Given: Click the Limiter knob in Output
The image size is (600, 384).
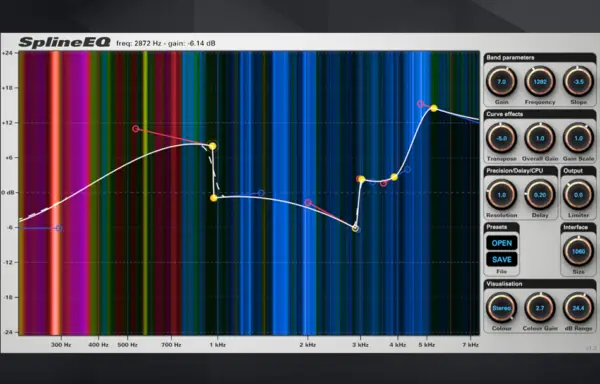Looking at the screenshot, I should [578, 195].
